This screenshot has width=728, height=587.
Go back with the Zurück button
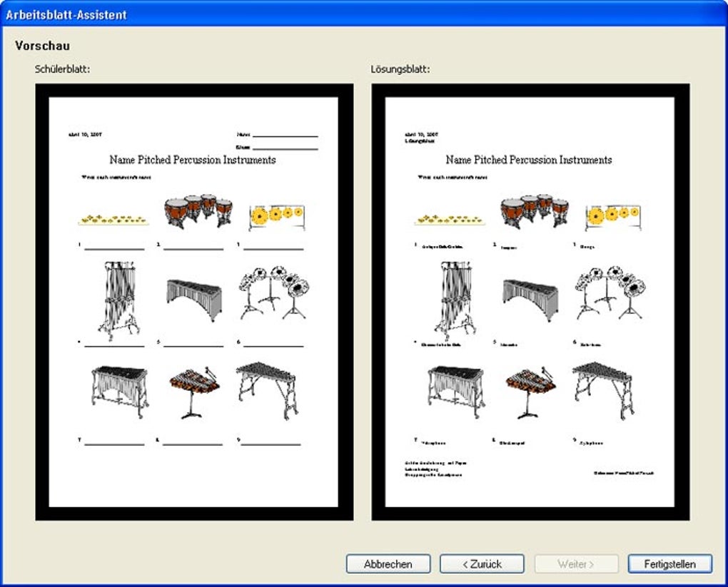(x=482, y=563)
